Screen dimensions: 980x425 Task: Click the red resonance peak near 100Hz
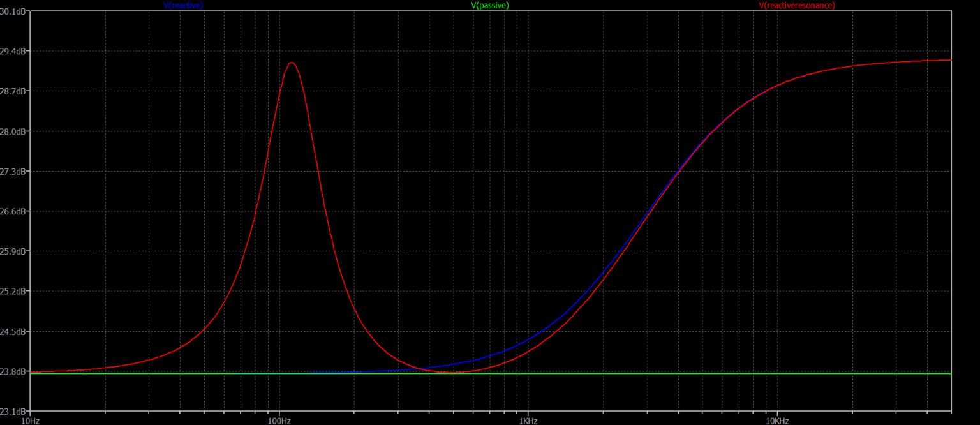coord(292,63)
